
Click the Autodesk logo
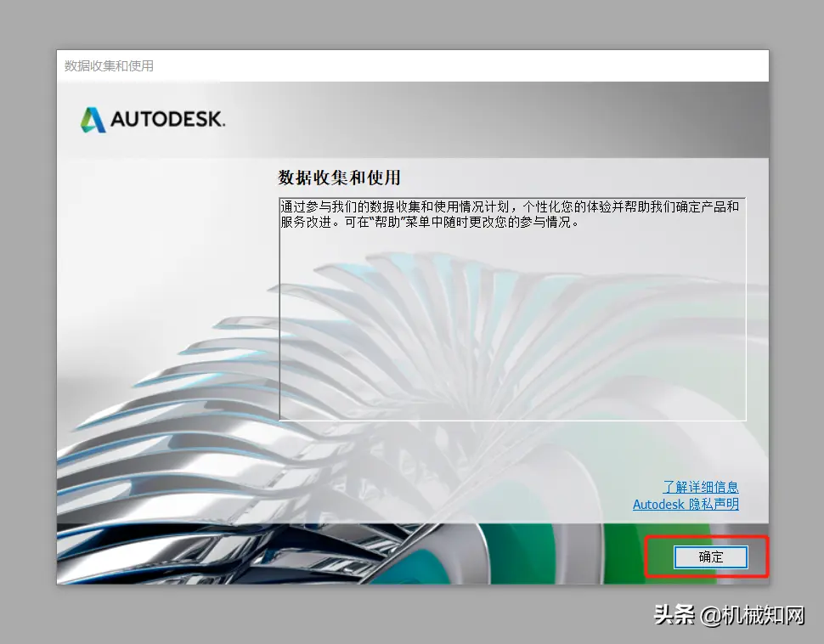pos(153,119)
